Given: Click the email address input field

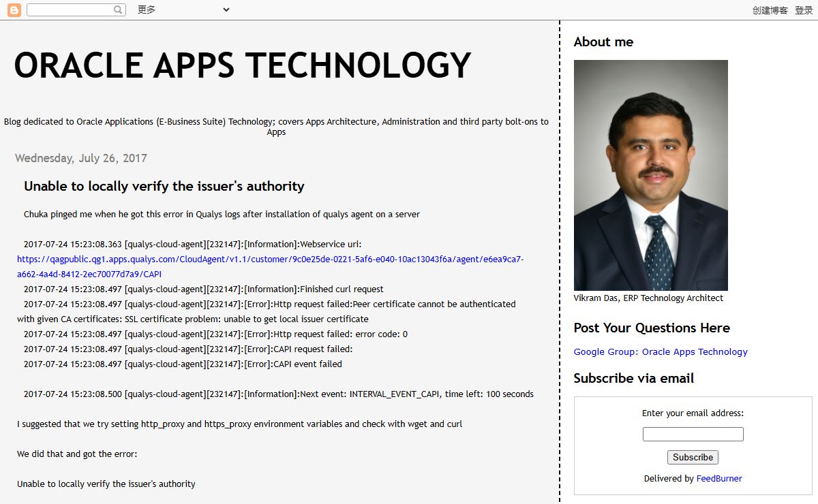Looking at the screenshot, I should [x=693, y=435].
